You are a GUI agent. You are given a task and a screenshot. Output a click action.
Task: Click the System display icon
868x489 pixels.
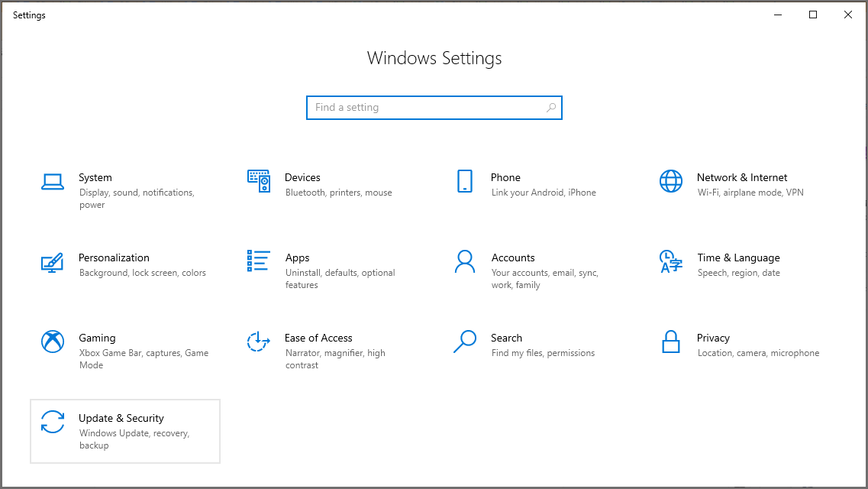(x=52, y=181)
